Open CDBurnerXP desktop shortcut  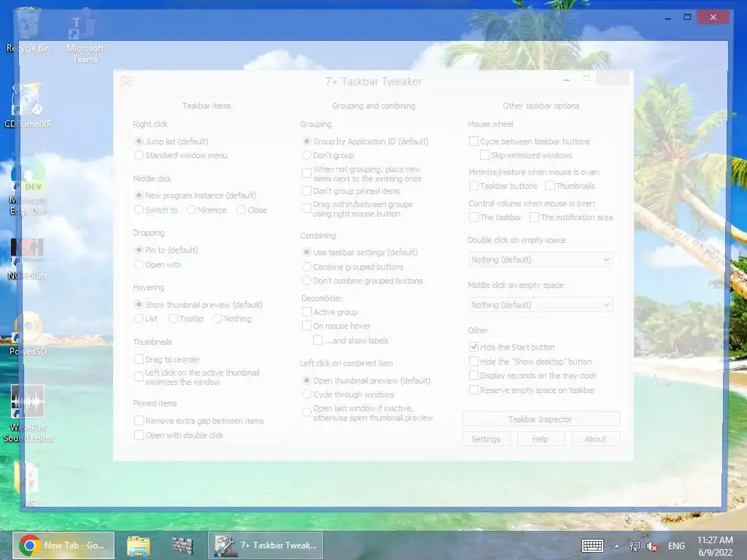point(28,106)
